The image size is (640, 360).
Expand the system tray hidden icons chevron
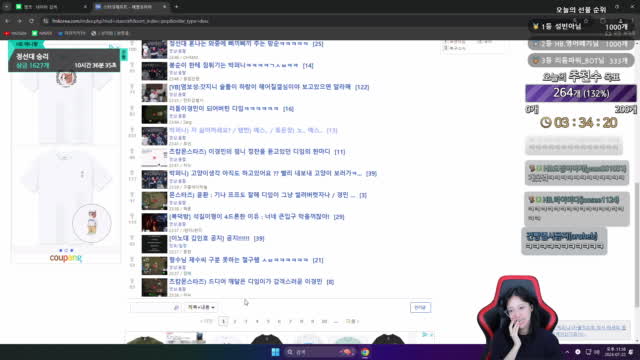[x=567, y=352]
